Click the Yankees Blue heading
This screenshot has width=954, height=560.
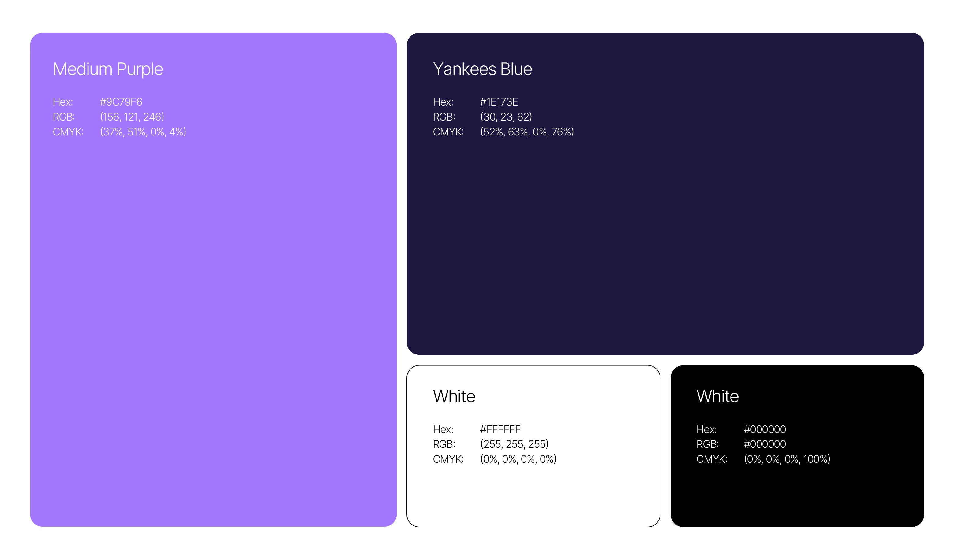(x=482, y=69)
